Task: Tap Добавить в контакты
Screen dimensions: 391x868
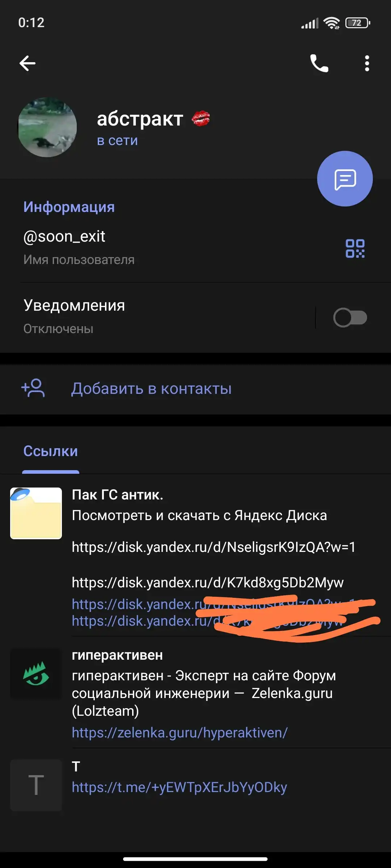Action: (151, 388)
